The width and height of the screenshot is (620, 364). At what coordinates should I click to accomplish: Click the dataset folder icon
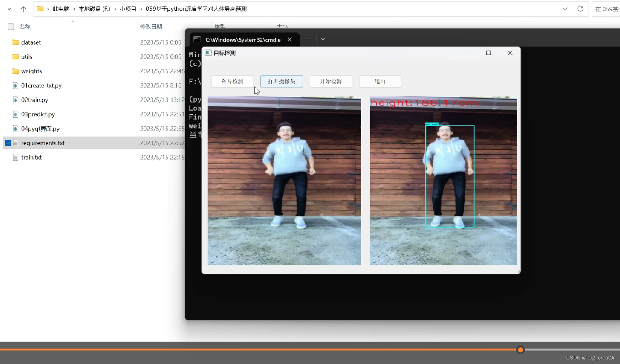click(x=15, y=42)
